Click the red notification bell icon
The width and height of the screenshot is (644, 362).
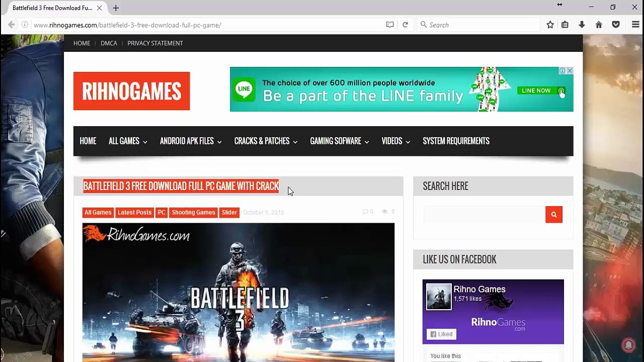click(628, 344)
